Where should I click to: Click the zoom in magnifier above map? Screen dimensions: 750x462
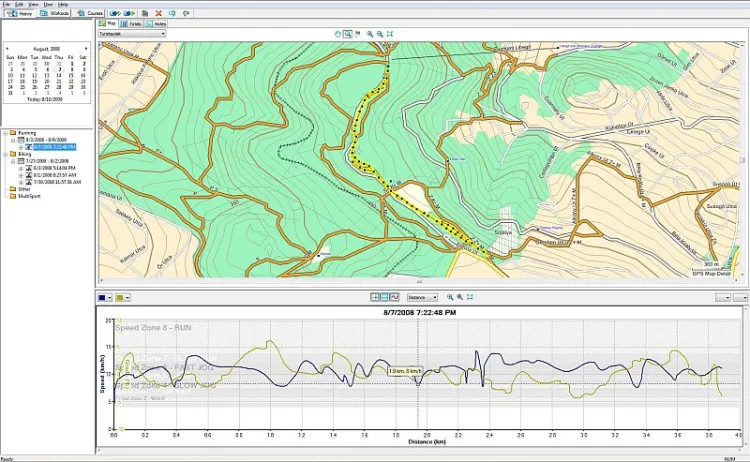point(369,34)
